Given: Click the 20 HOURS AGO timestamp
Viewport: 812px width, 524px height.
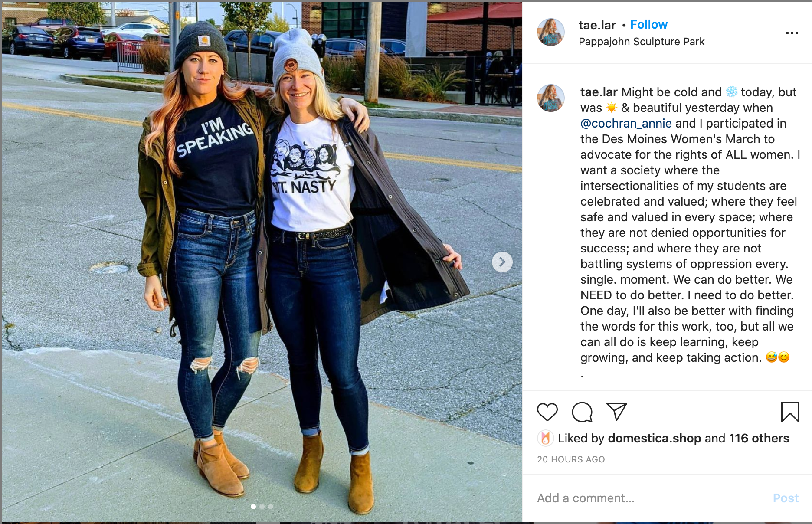Looking at the screenshot, I should coord(571,459).
